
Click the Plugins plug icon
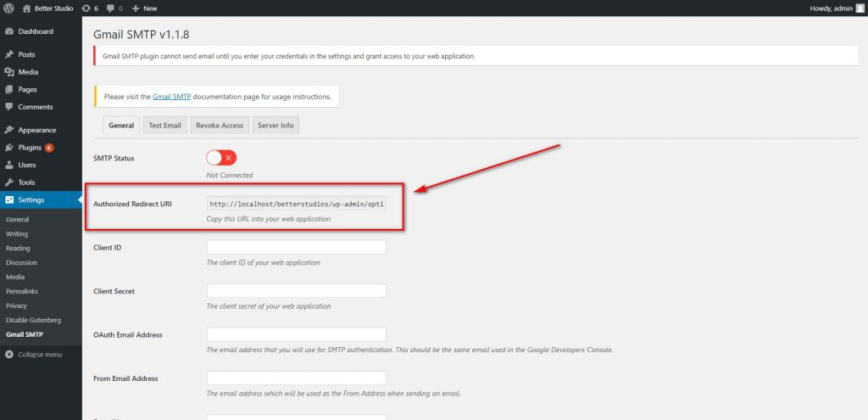(x=8, y=148)
